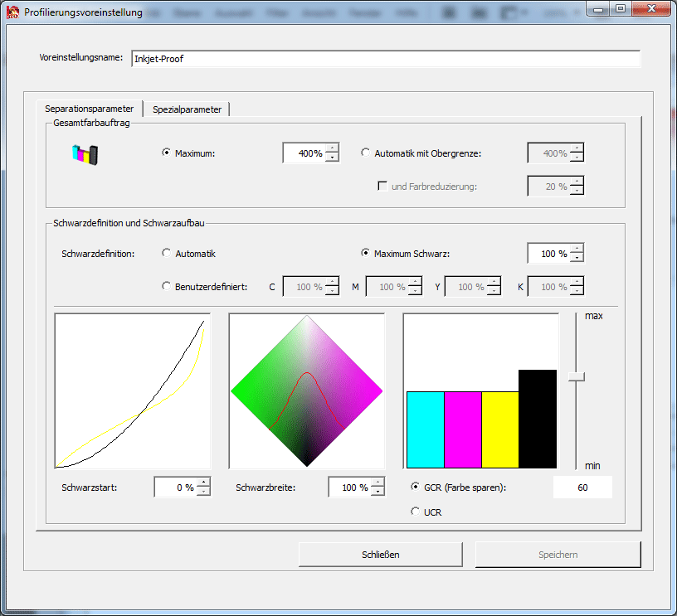Screen dimensions: 677x616
Task: Select the Maximum total ink radio button
Action: (x=167, y=153)
